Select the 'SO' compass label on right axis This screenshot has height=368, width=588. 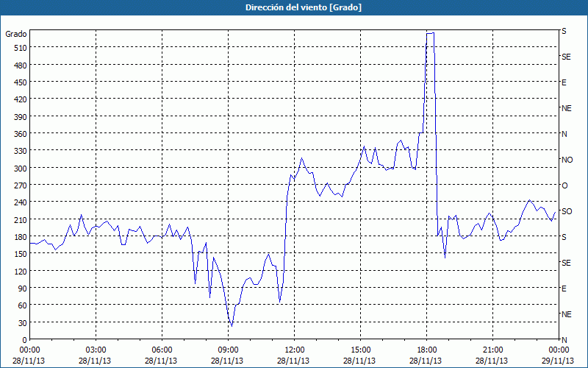(x=567, y=211)
